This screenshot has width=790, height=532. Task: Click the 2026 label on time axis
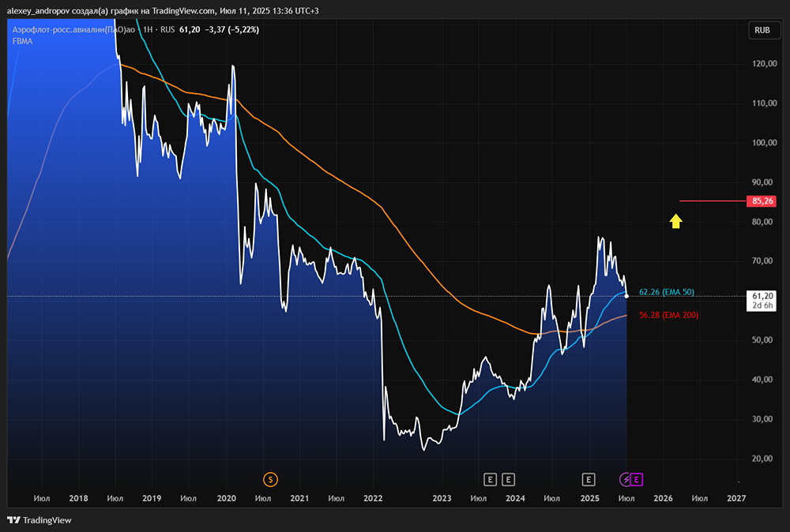(x=663, y=498)
